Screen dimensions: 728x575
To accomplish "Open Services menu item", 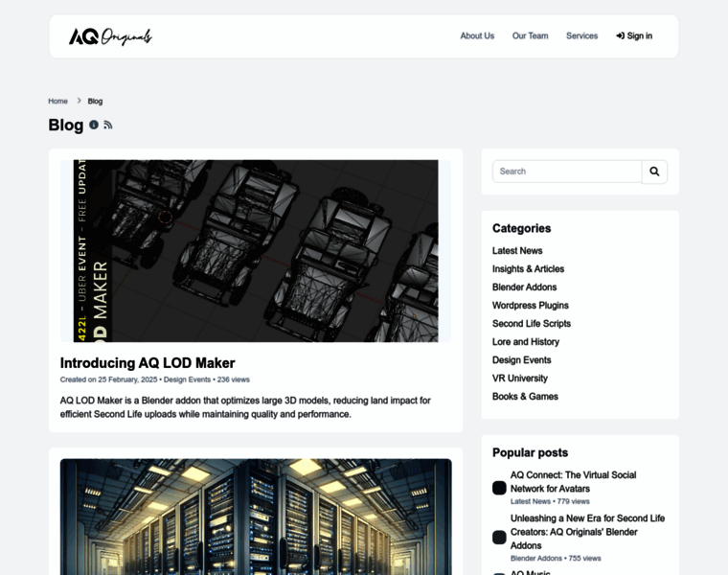I will tap(581, 35).
